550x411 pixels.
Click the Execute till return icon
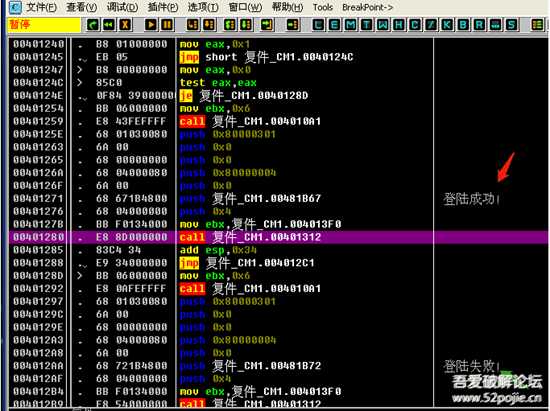click(267, 25)
